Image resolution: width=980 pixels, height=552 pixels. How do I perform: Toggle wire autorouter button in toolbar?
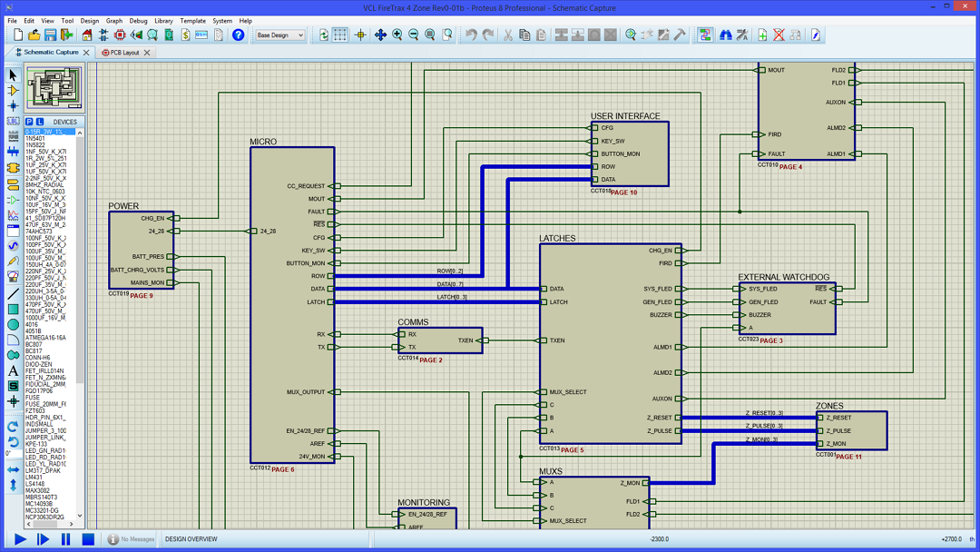click(x=705, y=35)
